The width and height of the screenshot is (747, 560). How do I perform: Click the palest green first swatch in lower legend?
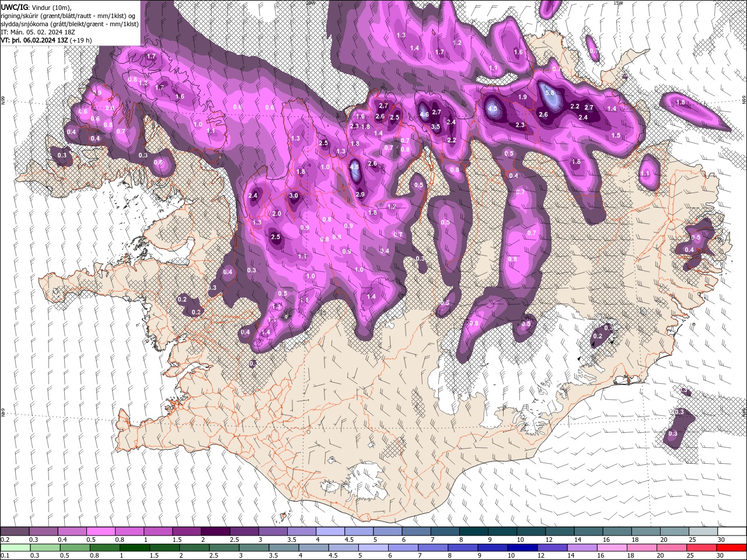tap(15, 547)
